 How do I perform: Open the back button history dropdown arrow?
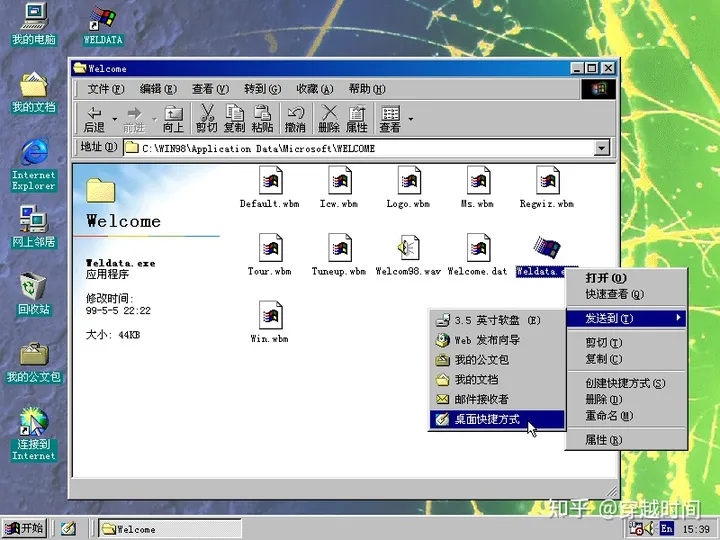114,119
